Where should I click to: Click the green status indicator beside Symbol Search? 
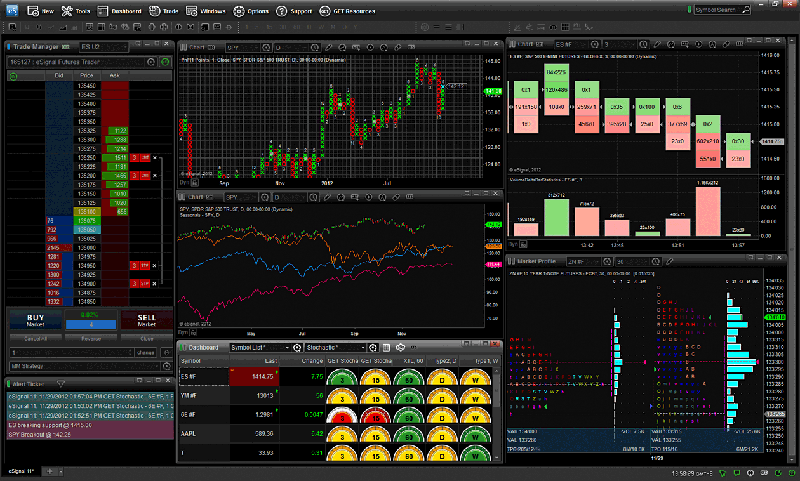pos(689,10)
